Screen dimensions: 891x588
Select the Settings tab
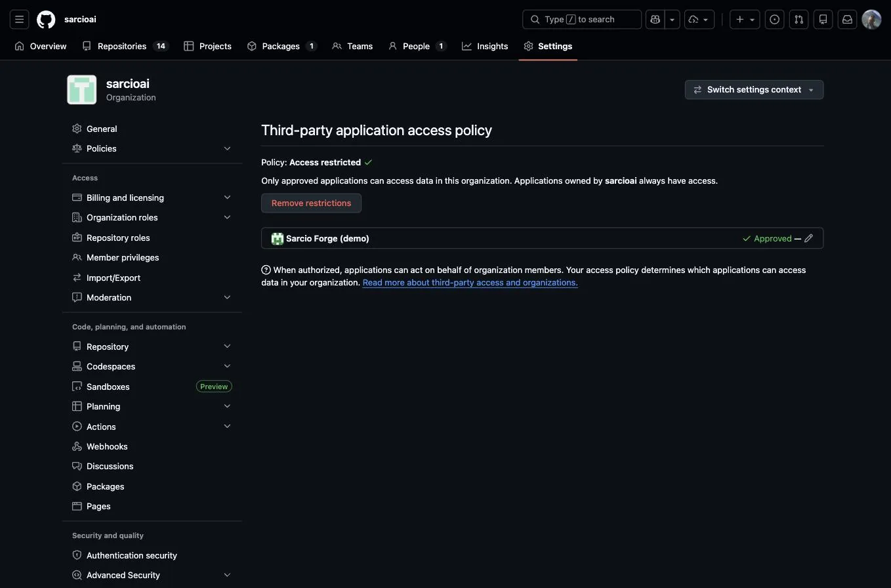point(548,46)
